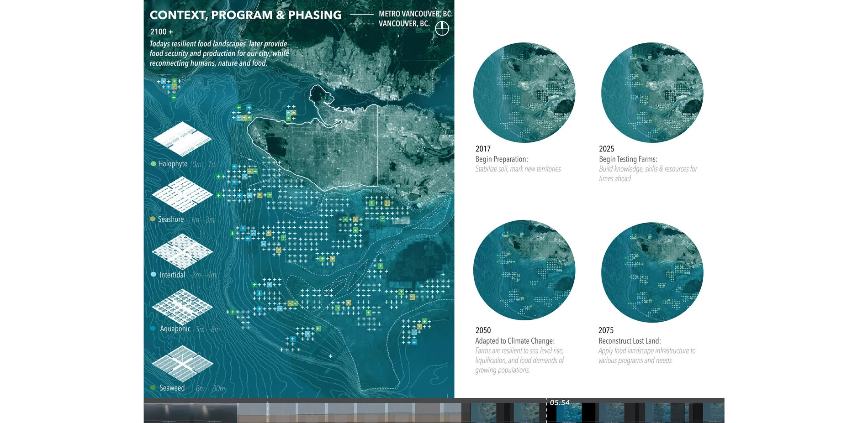The width and height of the screenshot is (868, 423).
Task: Open the 2025 Begin Testing Farms map circle
Action: click(652, 93)
